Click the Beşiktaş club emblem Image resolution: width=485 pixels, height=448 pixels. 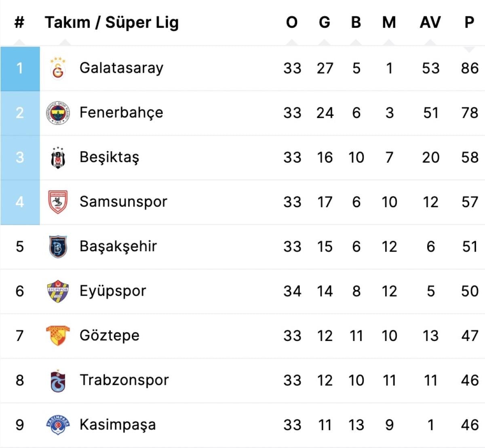[58, 157]
